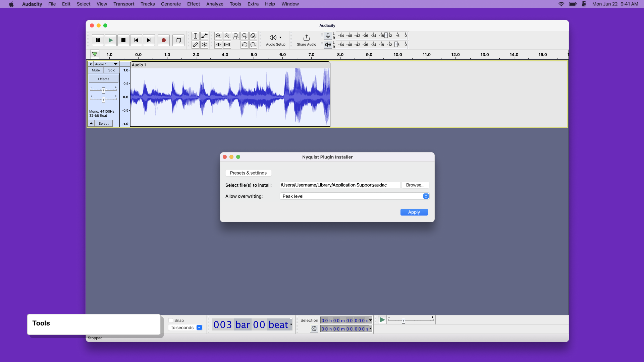Select the Draw tool
Image resolution: width=644 pixels, height=362 pixels.
coord(196,44)
